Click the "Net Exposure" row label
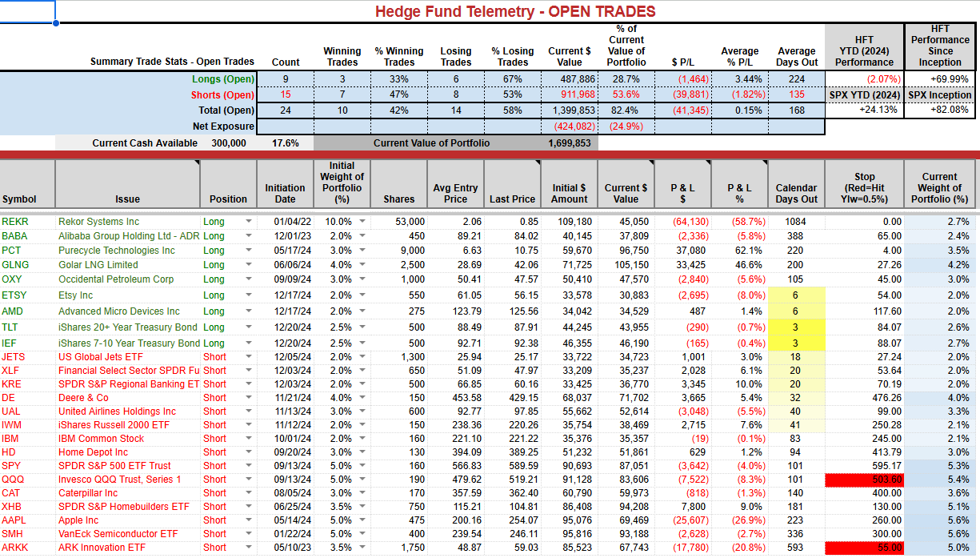The image size is (980, 558). [x=223, y=126]
